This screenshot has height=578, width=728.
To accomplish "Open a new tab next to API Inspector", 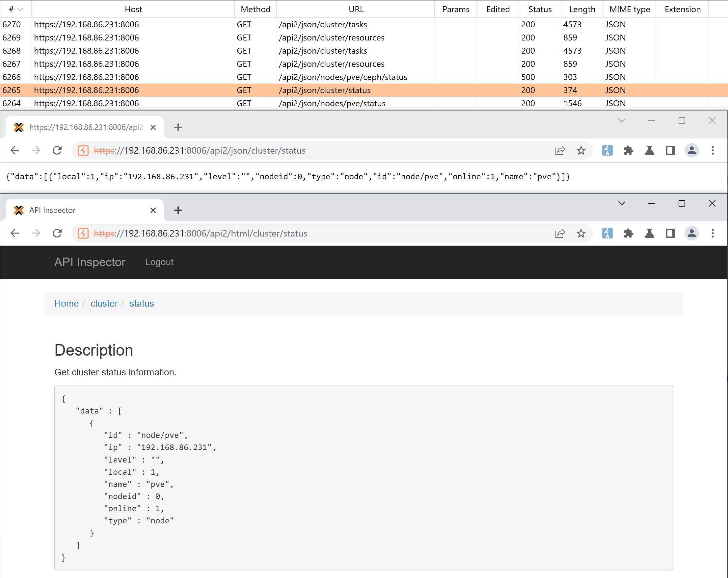I will click(178, 210).
